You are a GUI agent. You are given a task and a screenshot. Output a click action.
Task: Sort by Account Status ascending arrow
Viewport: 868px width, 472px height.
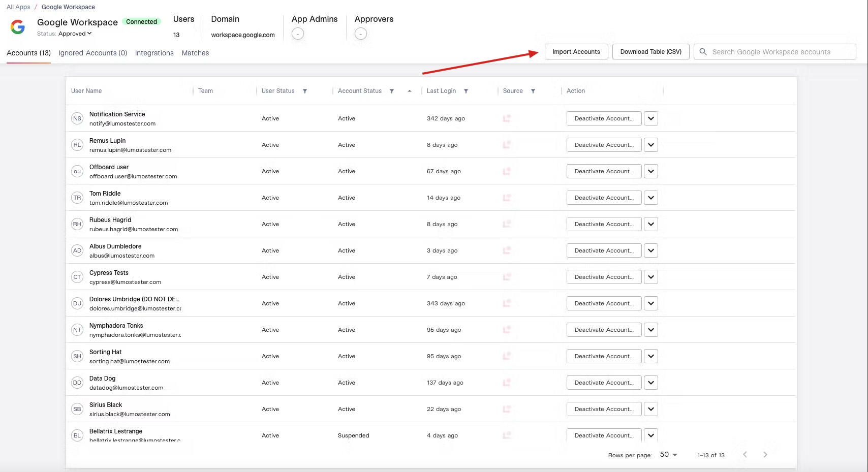click(x=410, y=91)
